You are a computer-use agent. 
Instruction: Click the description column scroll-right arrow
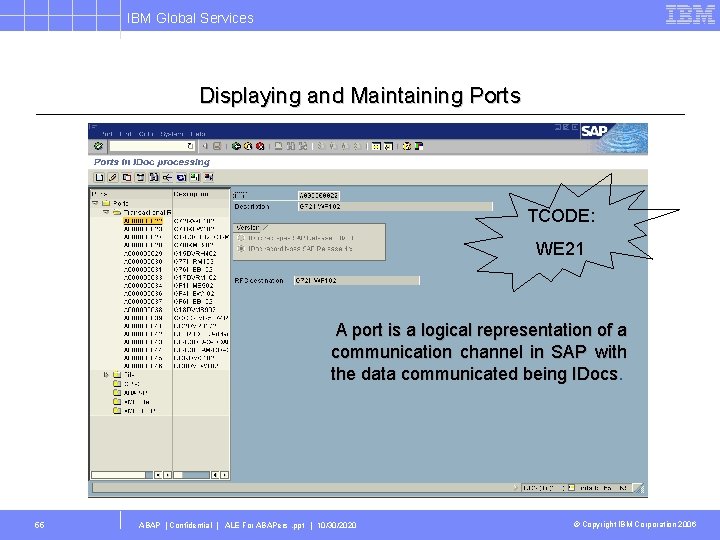225,475
